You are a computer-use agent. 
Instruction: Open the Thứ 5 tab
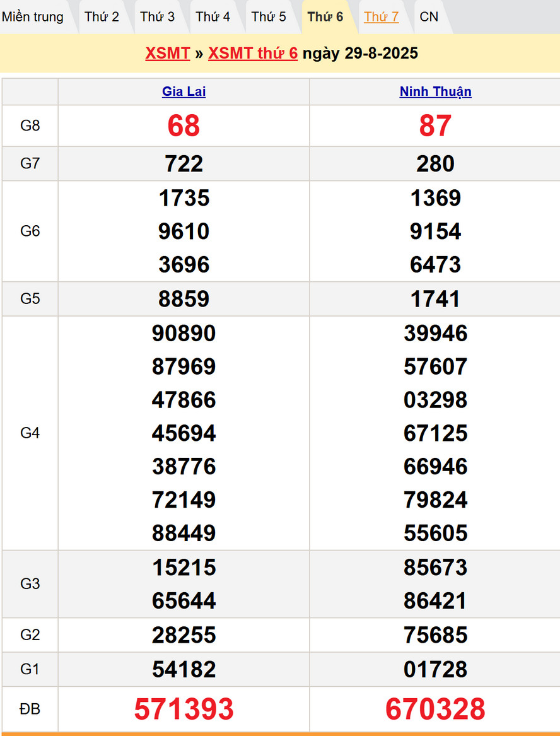click(269, 17)
